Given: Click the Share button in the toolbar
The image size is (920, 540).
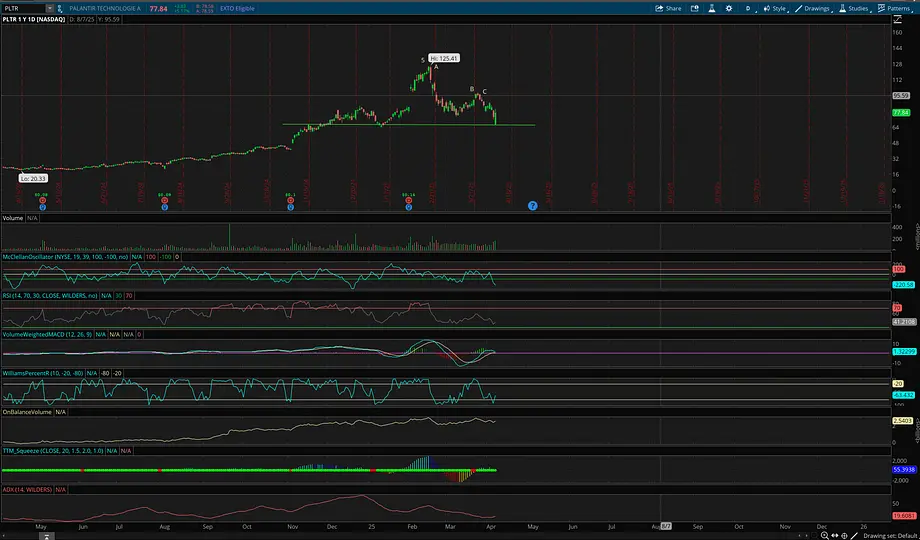Looking at the screenshot, I should pyautogui.click(x=668, y=8).
